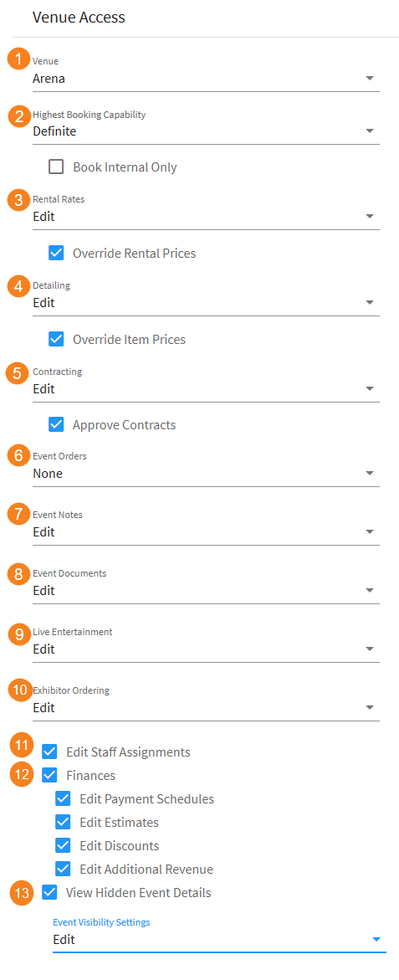Open the Rental Rates dropdown arrow
This screenshot has width=399, height=980.
click(370, 216)
